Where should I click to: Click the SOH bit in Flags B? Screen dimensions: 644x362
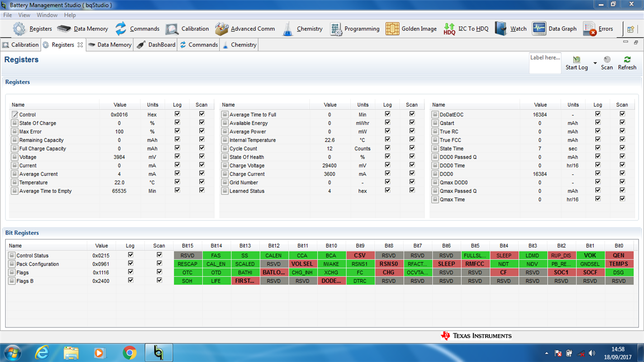click(x=187, y=281)
